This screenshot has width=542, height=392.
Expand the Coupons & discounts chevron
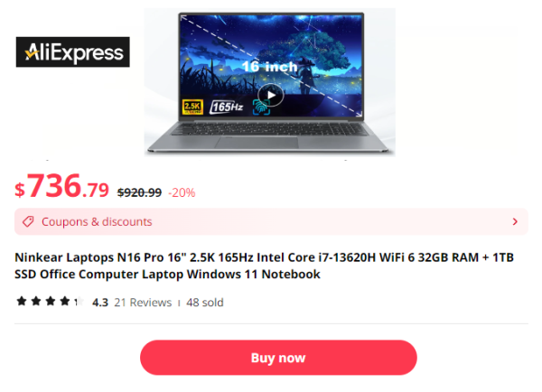[515, 221]
